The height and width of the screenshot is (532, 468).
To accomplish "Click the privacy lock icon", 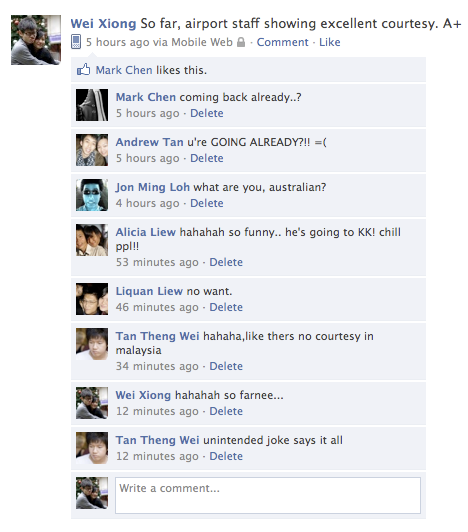I will click(x=241, y=42).
